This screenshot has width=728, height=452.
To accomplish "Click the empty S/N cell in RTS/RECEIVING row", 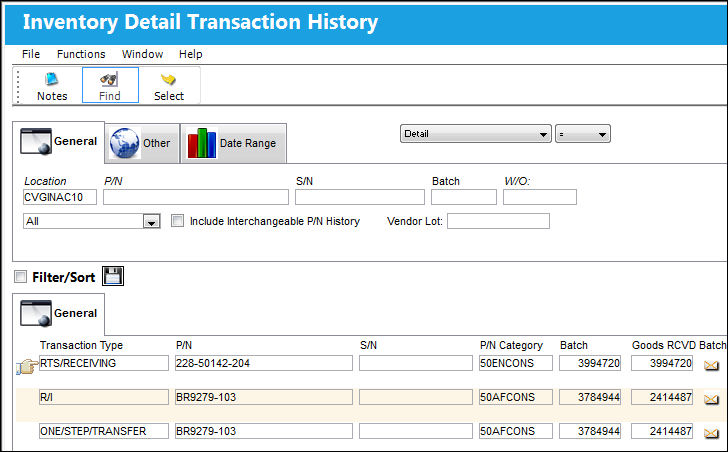I will coord(416,363).
